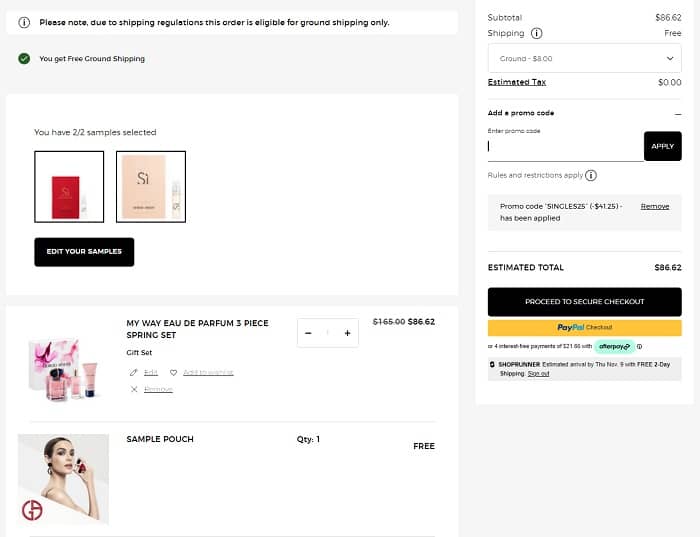Remove the SINGLES25 promo code
Screen dimensions: 700x537
click(x=655, y=206)
